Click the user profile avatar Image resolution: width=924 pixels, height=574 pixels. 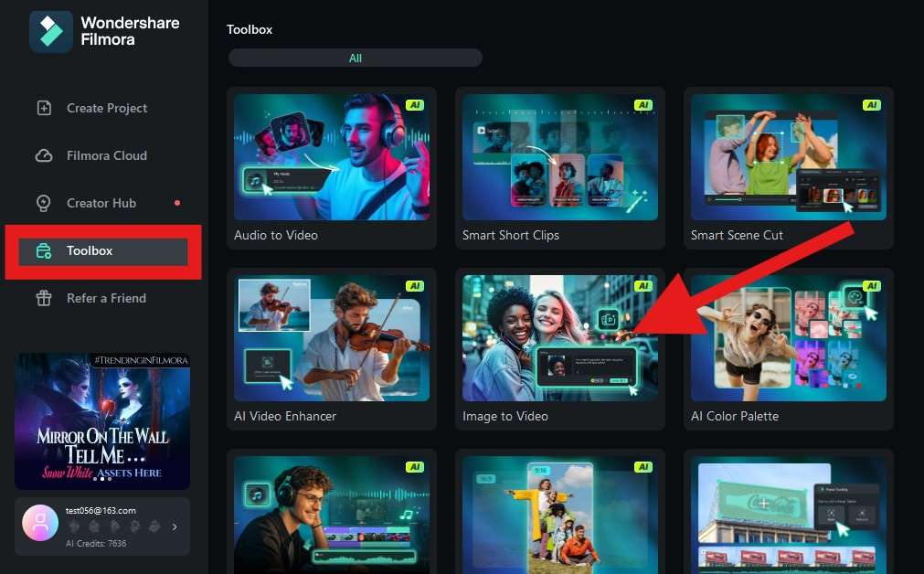pos(40,523)
